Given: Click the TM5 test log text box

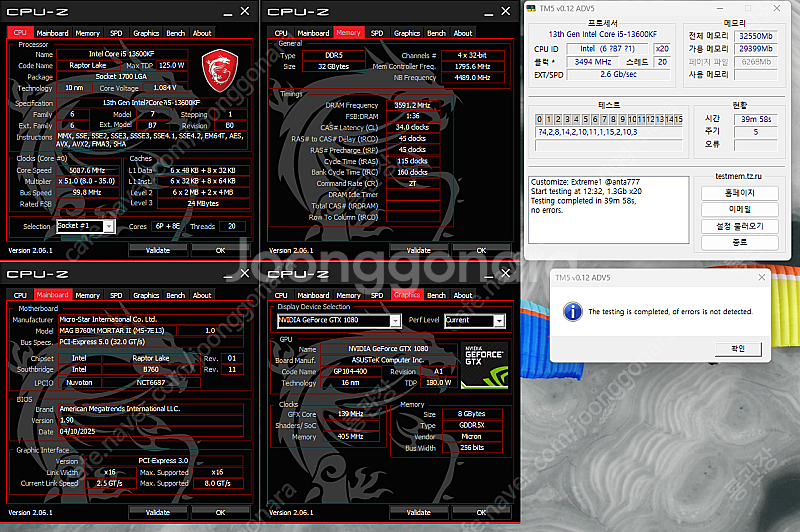Looking at the screenshot, I should point(609,210).
